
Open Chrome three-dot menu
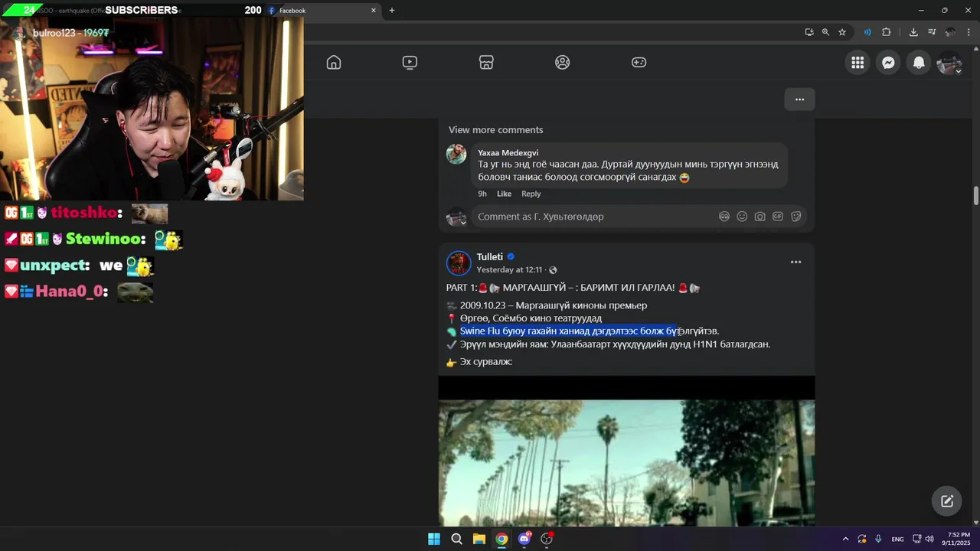tap(969, 32)
